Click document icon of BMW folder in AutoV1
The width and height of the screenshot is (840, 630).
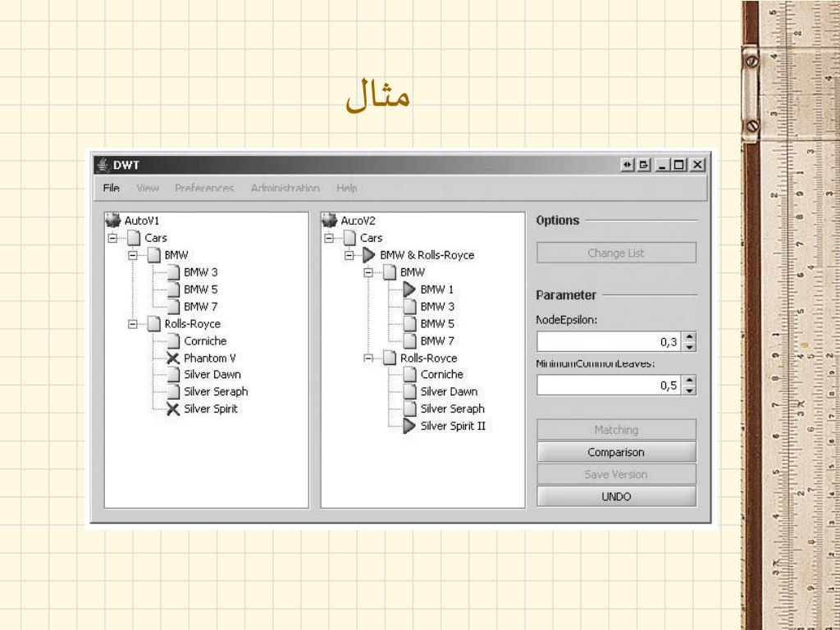153,255
